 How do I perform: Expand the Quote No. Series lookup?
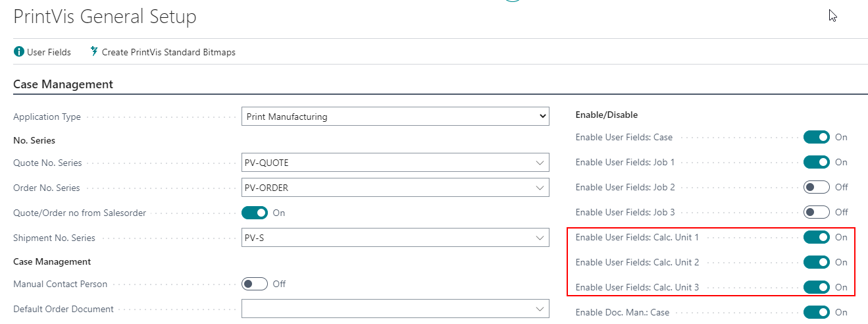pos(540,163)
